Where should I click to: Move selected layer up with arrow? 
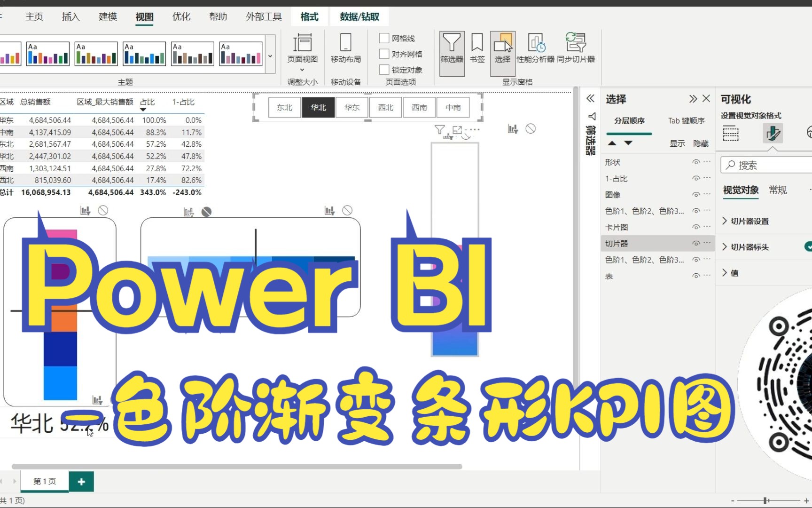pyautogui.click(x=612, y=143)
